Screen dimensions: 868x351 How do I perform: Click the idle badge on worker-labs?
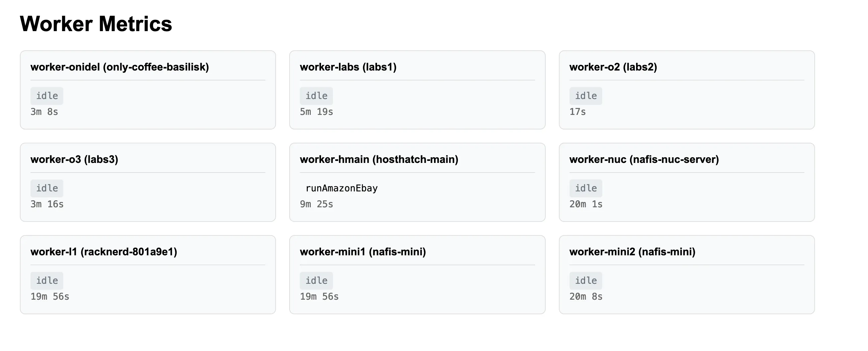316,96
